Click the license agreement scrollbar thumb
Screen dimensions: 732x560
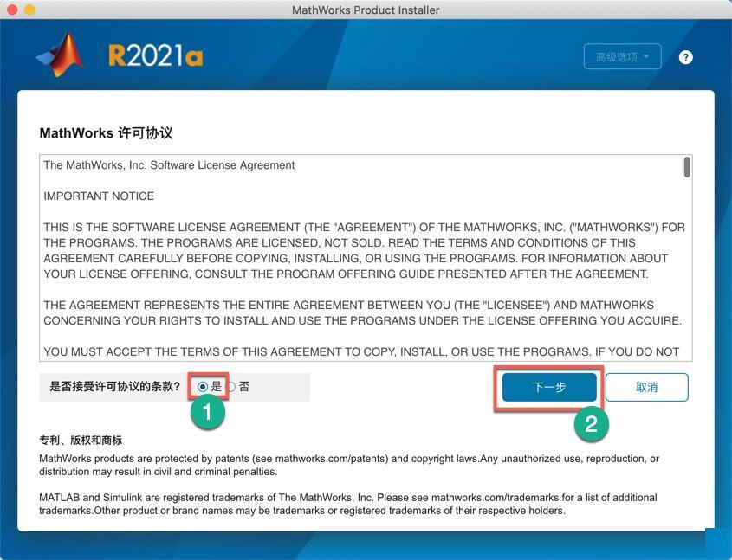pyautogui.click(x=687, y=167)
